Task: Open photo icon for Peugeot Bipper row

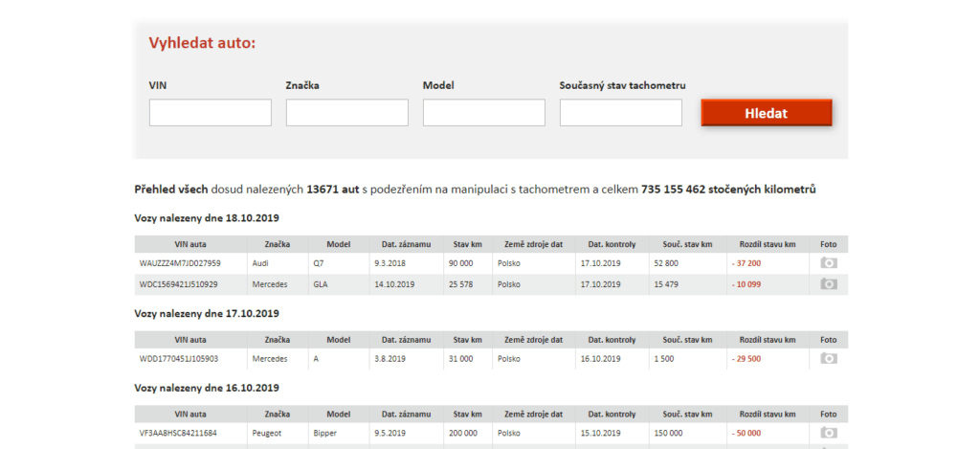Action: (x=828, y=433)
